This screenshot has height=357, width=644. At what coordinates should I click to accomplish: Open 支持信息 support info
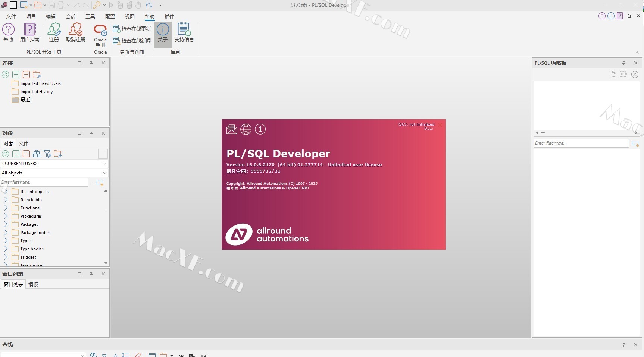[184, 32]
